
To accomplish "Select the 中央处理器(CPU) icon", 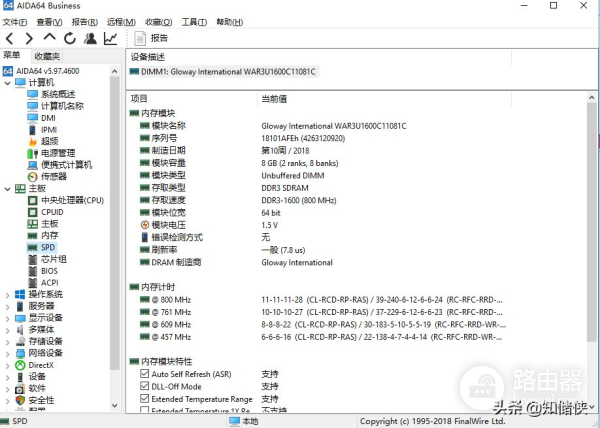I will [x=33, y=200].
